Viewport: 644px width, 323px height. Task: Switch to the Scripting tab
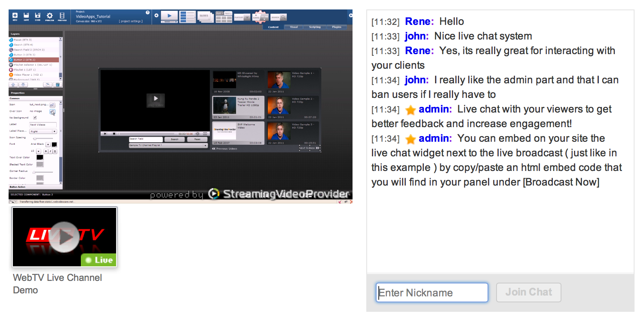pos(315,27)
